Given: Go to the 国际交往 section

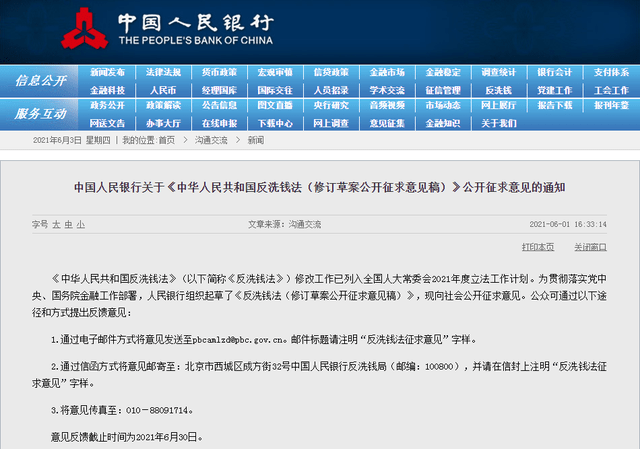Looking at the screenshot, I should point(275,90).
